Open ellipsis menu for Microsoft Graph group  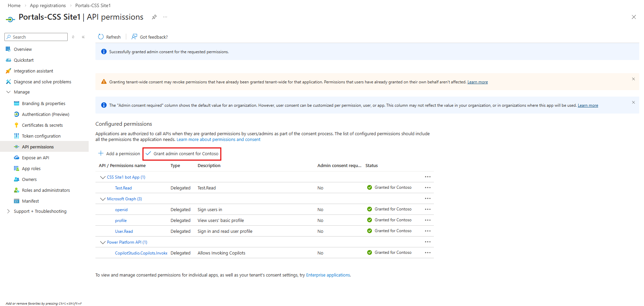[x=428, y=199]
